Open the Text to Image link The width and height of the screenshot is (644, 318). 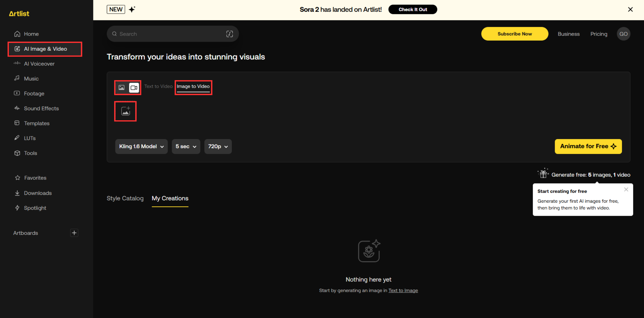coord(403,290)
